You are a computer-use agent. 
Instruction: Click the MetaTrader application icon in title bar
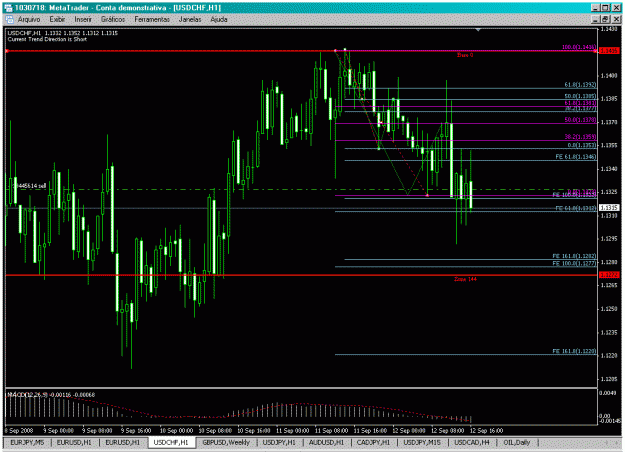click(8, 8)
